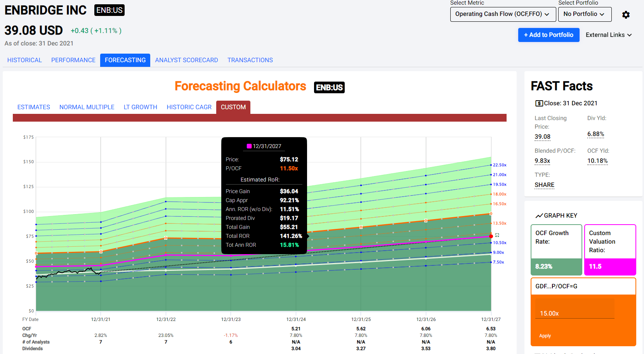
Task: Click the 21.00x multiple line label
Action: point(500,175)
